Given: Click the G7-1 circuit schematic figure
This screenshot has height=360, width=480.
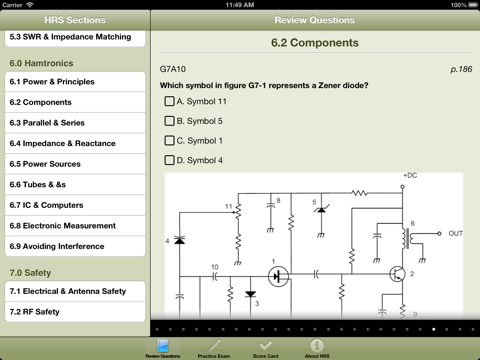Looking at the screenshot, I should click(314, 246).
